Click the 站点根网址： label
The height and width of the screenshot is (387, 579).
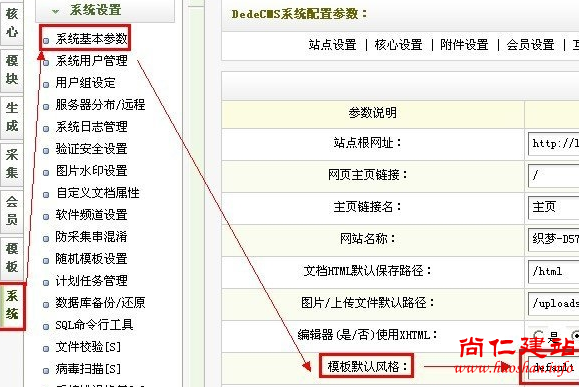point(368,143)
